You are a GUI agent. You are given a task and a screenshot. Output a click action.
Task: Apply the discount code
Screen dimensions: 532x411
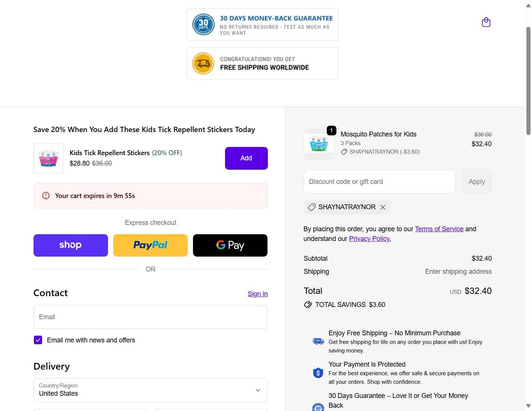(x=477, y=182)
